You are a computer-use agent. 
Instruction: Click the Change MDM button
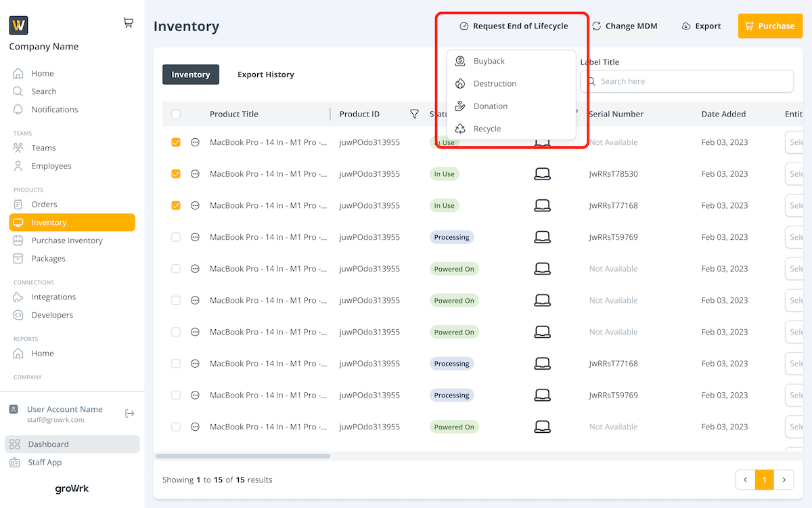click(624, 26)
